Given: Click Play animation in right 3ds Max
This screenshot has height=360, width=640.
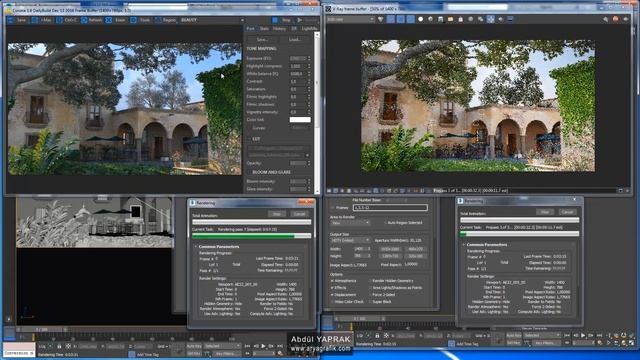Looking at the screenshot, I should click(583, 335).
